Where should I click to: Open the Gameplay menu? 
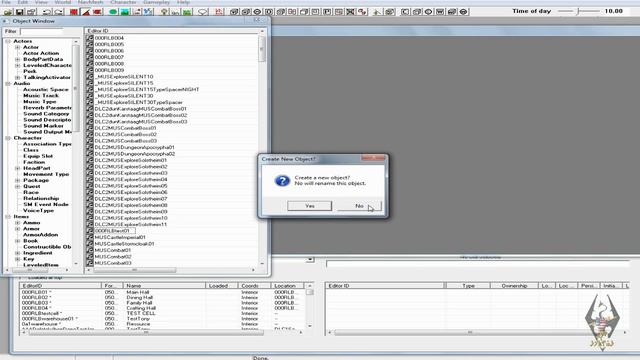tap(157, 2)
